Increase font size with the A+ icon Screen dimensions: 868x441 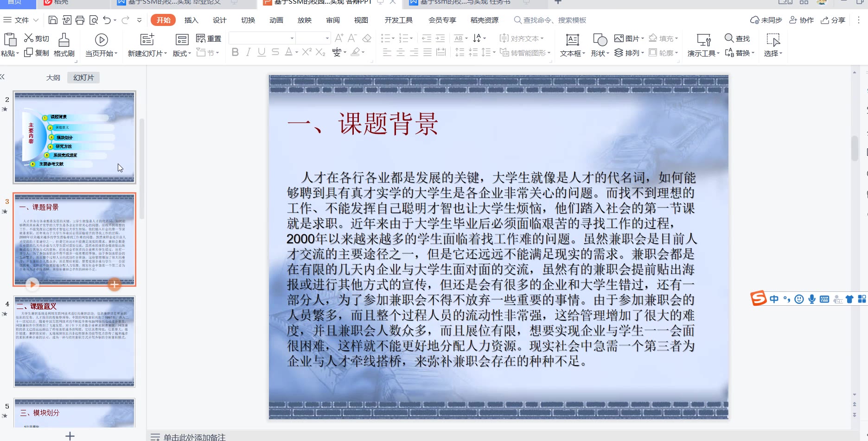(339, 38)
